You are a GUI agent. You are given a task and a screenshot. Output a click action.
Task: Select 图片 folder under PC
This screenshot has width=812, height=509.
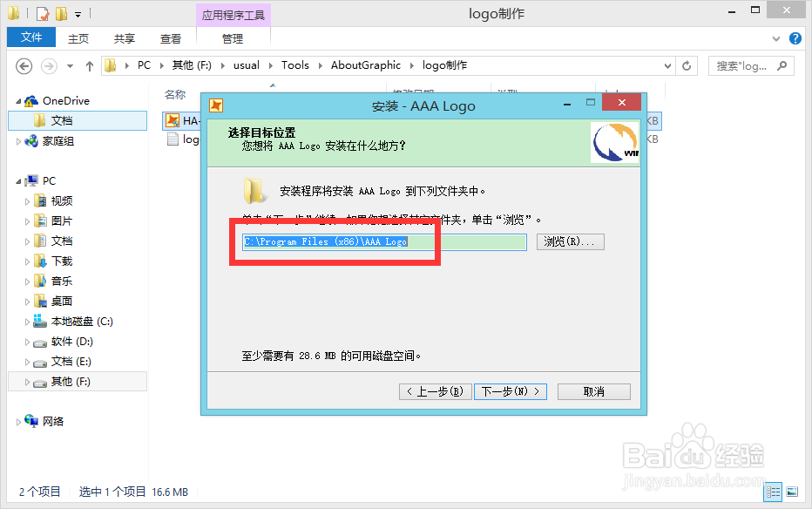pos(62,221)
